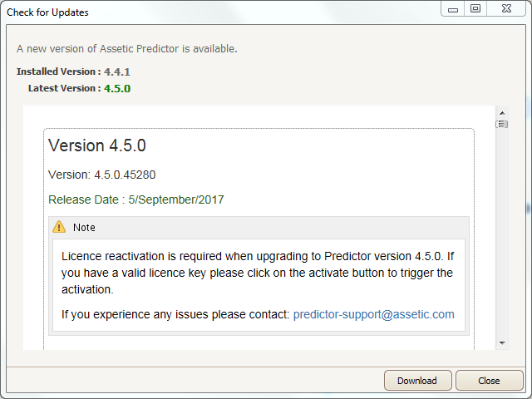Select the build number 4.5.0.45280 text
532x399 pixels.
pyautogui.click(x=125, y=175)
